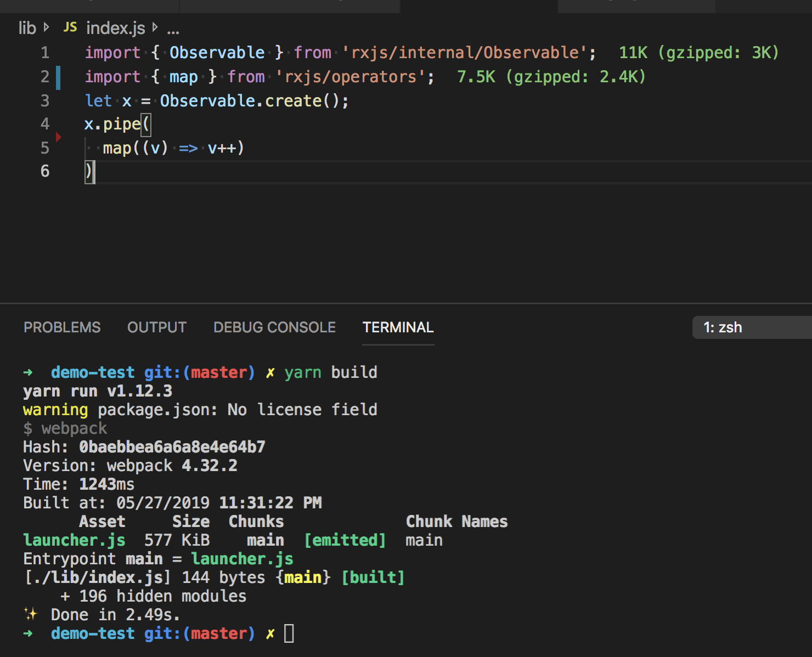Click x.pipe( on line 4
The image size is (812, 657).
click(117, 124)
